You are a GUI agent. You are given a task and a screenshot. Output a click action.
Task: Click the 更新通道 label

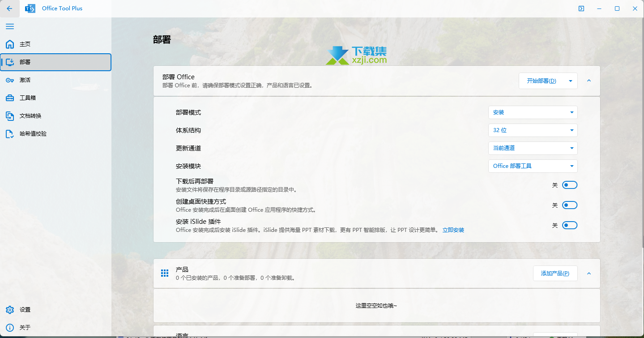188,148
